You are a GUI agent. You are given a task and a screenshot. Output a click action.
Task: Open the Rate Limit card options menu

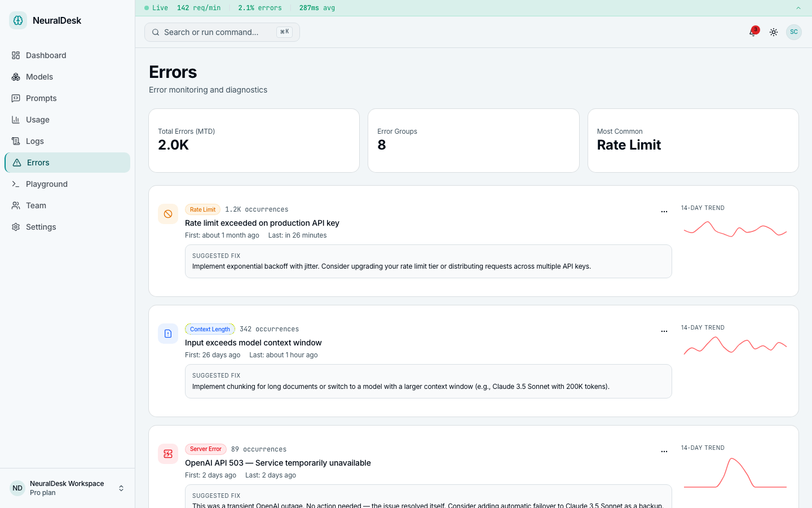coord(664,211)
